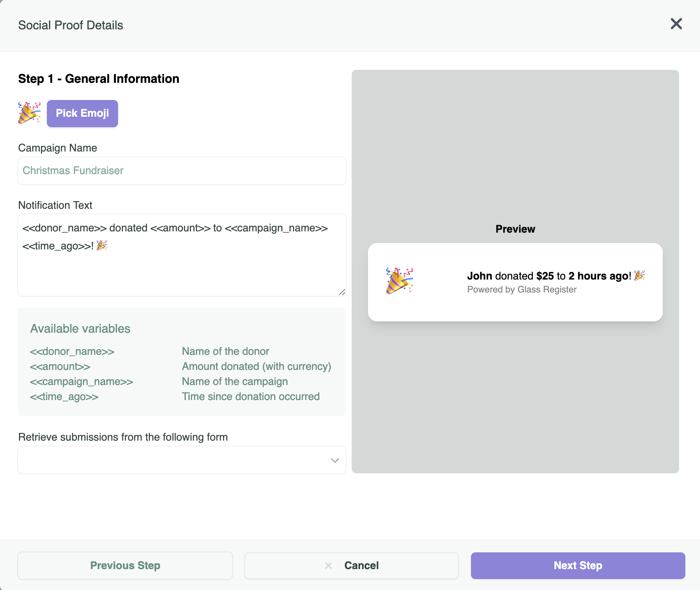Grab the Notification Text resize handle
This screenshot has width=700, height=590.
coord(342,292)
